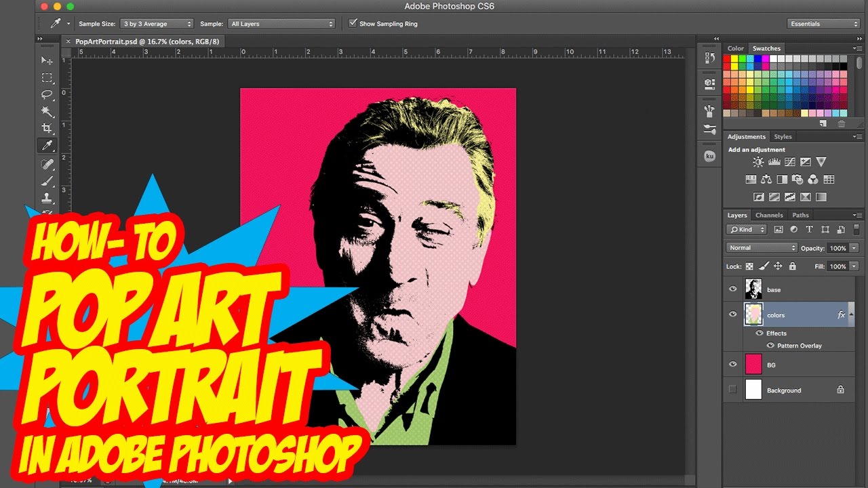Screen dimensions: 868x488
Task: Add a Color Balance adjustment
Action: 766,180
